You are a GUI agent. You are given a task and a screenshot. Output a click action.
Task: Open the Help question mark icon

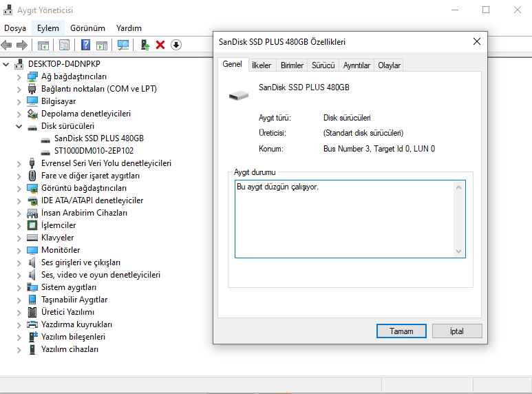coord(85,45)
